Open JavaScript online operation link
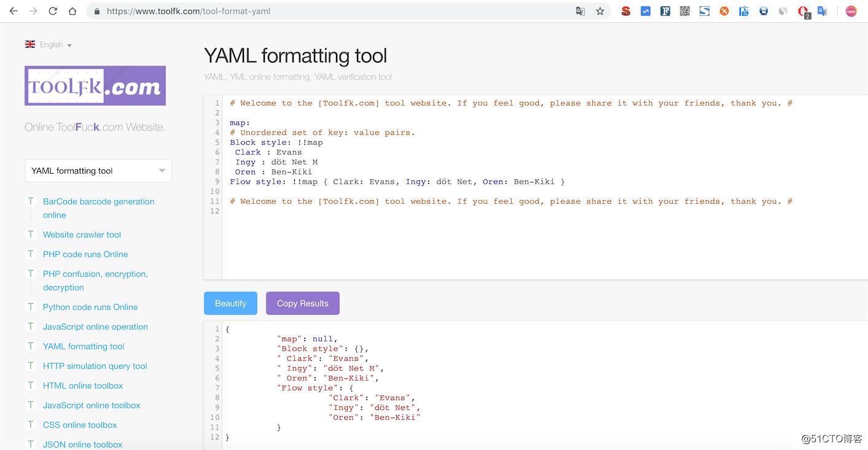868x450 pixels. [x=95, y=327]
